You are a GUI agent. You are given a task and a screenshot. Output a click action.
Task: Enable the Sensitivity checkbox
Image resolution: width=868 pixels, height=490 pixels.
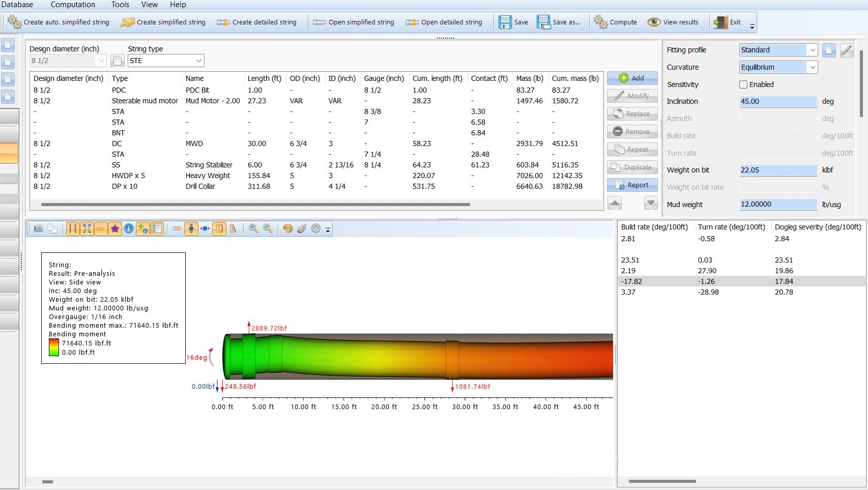[743, 84]
